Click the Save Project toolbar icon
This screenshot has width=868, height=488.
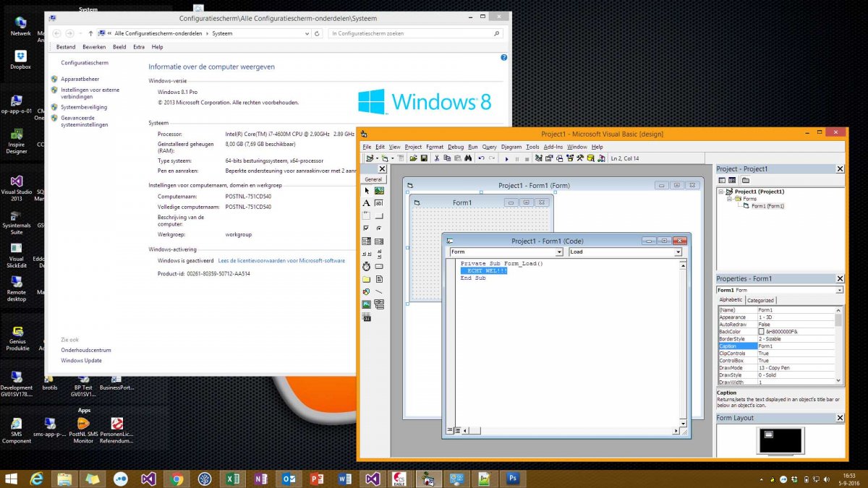[424, 158]
